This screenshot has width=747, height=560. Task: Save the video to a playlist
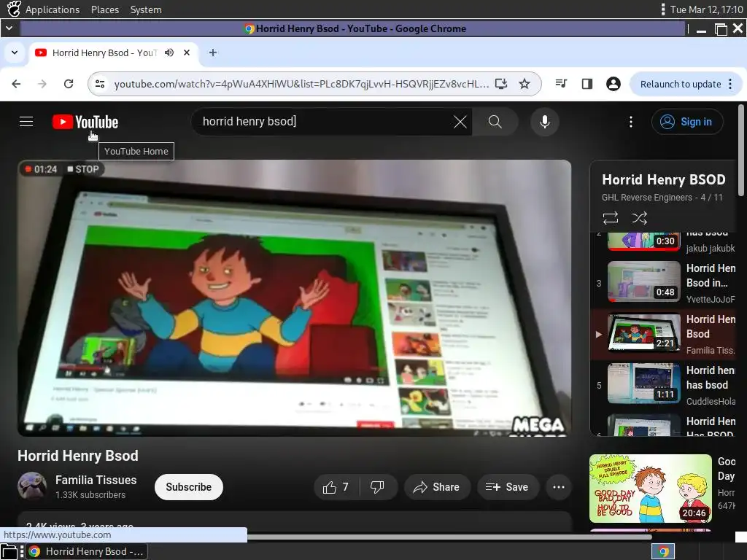(x=508, y=487)
